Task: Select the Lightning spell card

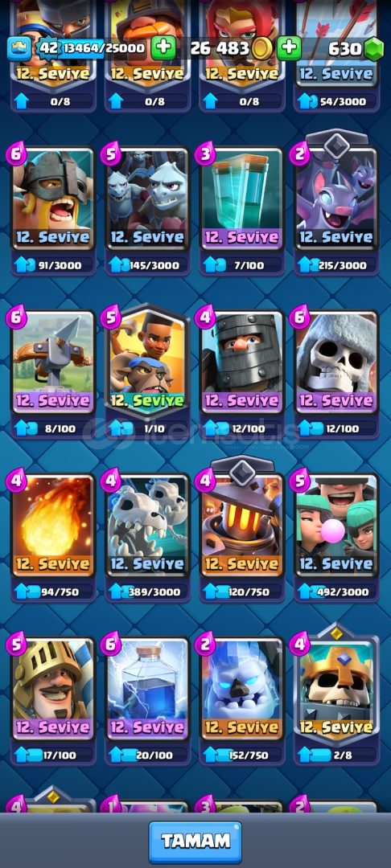Action: [147, 690]
